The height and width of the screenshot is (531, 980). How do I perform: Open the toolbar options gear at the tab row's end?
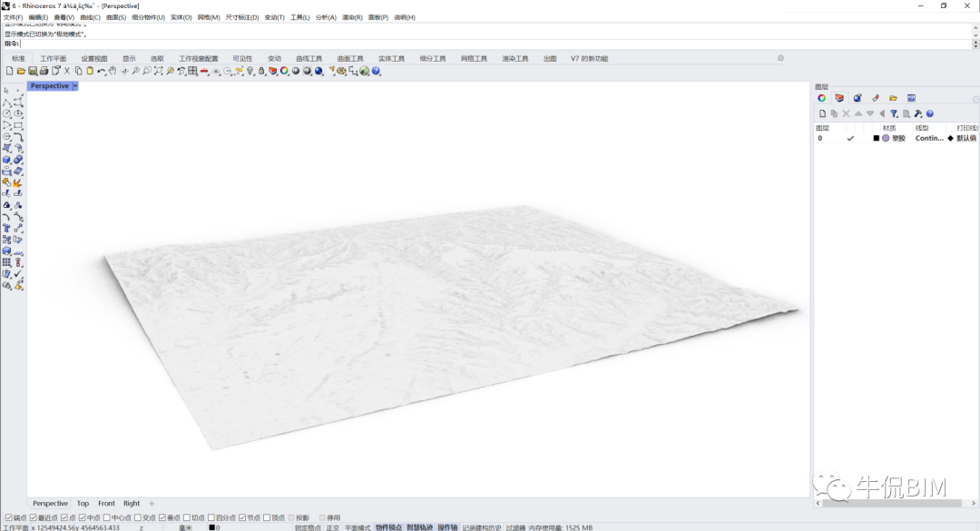pos(780,58)
